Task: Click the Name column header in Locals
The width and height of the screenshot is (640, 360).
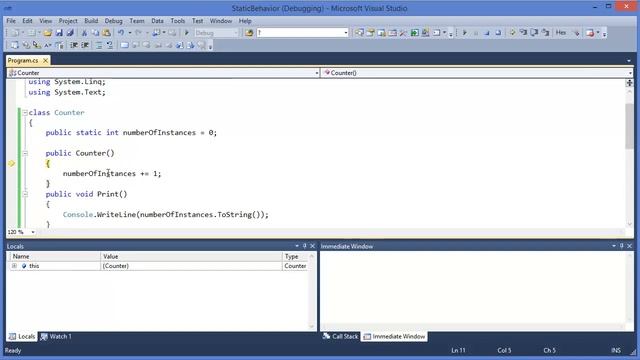Action: coord(55,257)
